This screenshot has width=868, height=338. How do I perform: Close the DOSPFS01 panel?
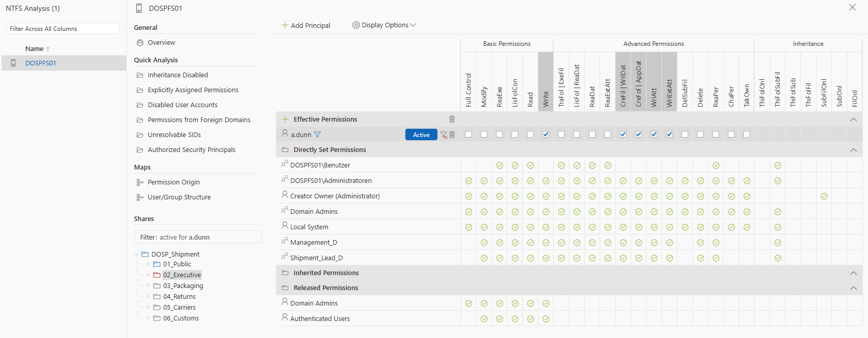pyautogui.click(x=853, y=8)
